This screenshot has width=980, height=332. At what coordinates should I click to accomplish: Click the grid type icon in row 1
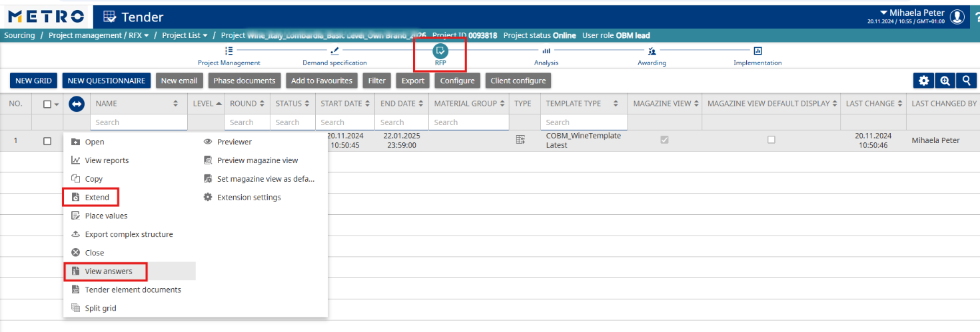coord(521,140)
